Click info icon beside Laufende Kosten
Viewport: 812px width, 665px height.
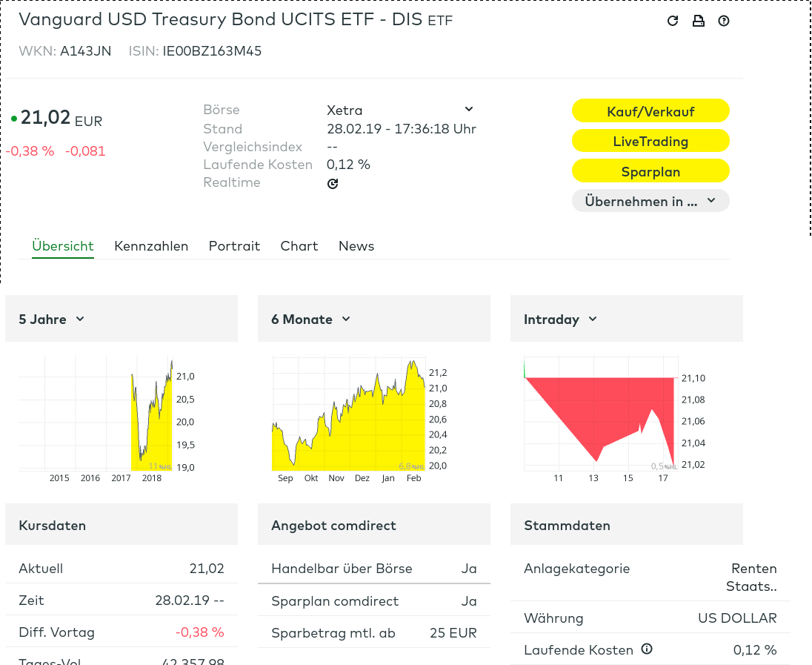(x=647, y=649)
